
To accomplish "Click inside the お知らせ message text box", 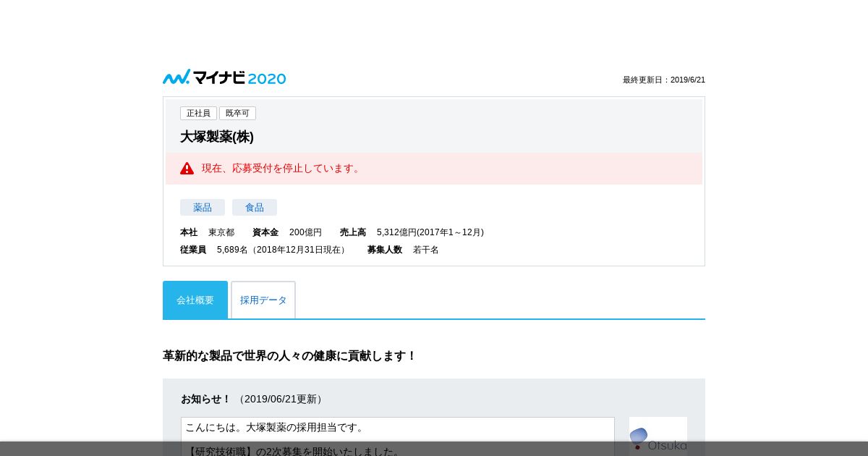I will 398,436.
